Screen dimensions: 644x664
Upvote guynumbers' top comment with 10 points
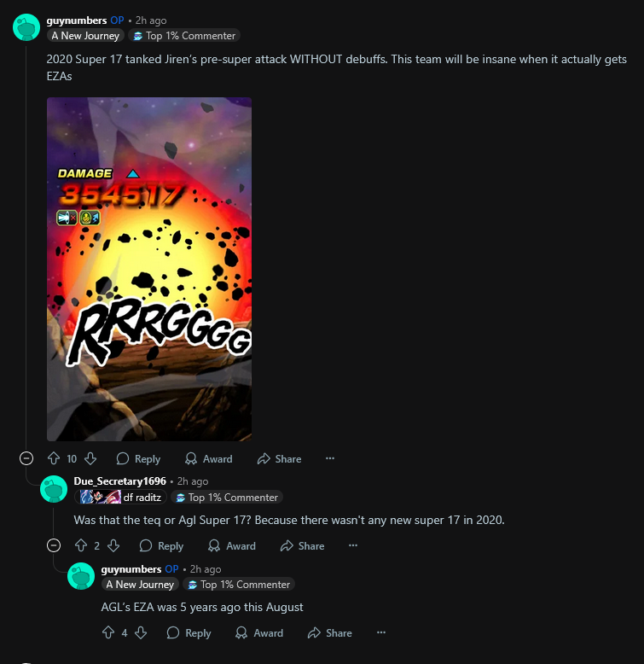point(54,458)
